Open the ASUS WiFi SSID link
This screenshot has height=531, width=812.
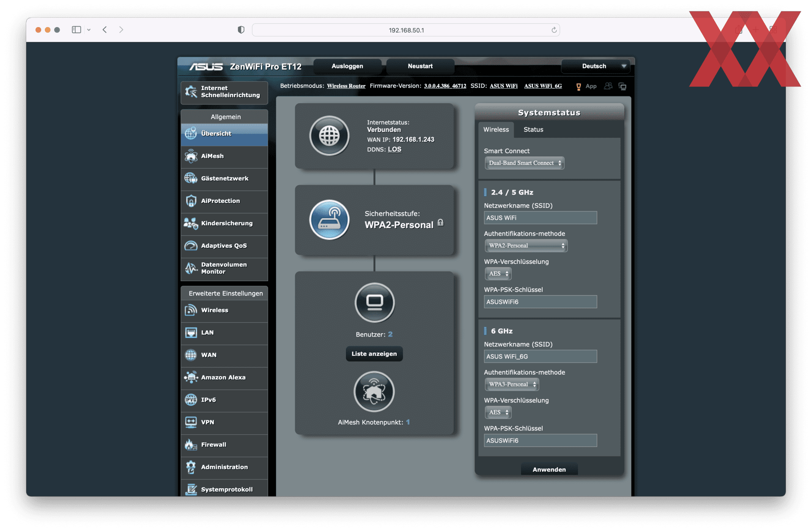504,86
